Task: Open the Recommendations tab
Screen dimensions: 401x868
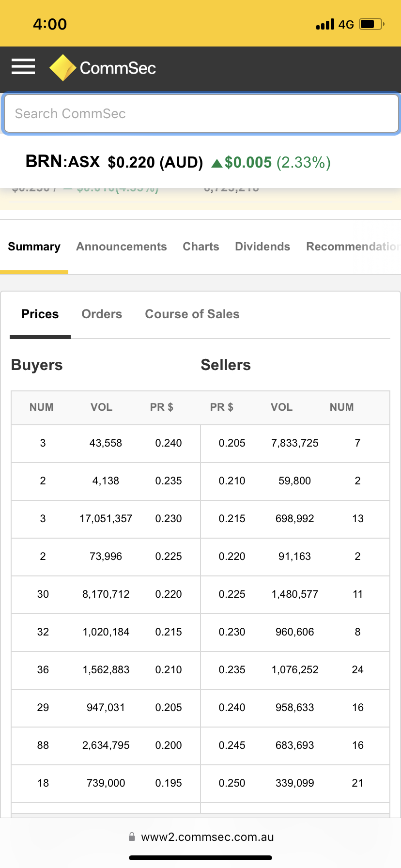Action: (x=353, y=247)
